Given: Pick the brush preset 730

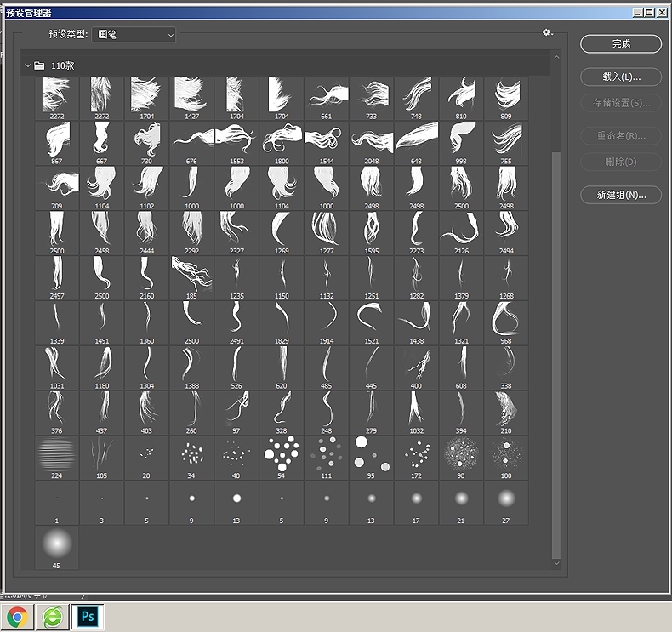Looking at the screenshot, I should click(146, 143).
